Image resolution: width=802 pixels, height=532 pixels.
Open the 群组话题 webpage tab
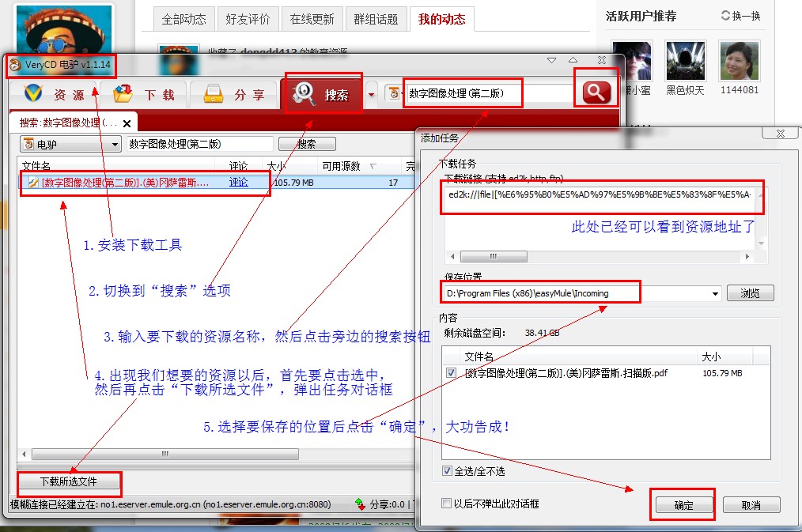pyautogui.click(x=376, y=20)
